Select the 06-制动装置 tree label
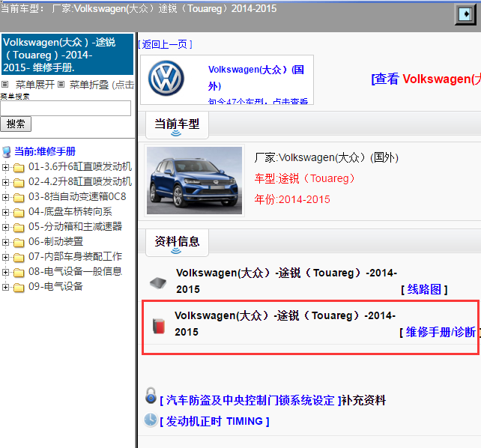This screenshot has height=448, width=481. (x=56, y=242)
